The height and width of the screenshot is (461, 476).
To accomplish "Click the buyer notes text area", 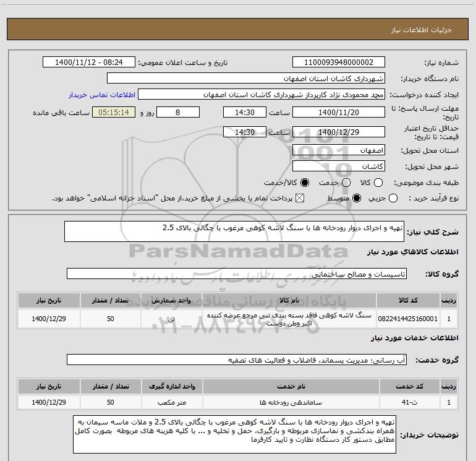I will tap(235, 434).
